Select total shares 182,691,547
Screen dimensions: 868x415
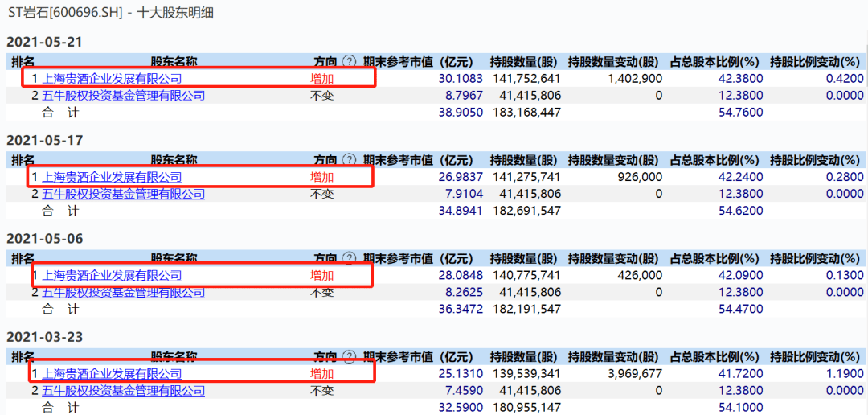(526, 211)
